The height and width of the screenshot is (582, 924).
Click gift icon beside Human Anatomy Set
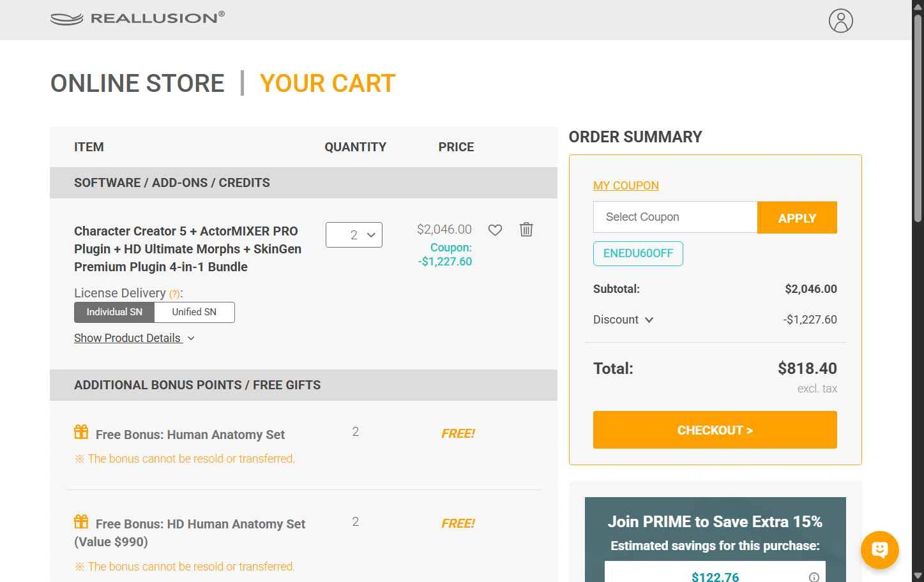[81, 432]
